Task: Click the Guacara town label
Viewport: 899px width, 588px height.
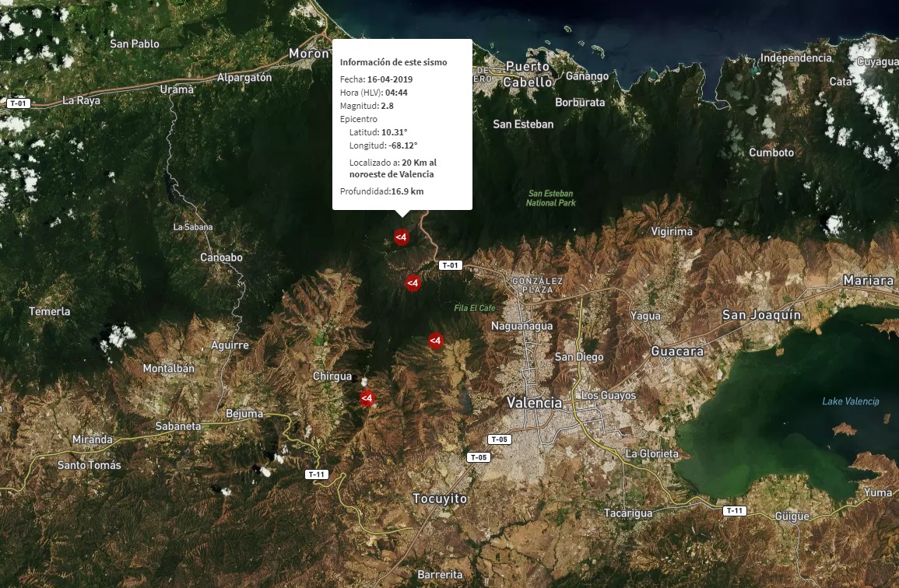Action: pyautogui.click(x=677, y=352)
